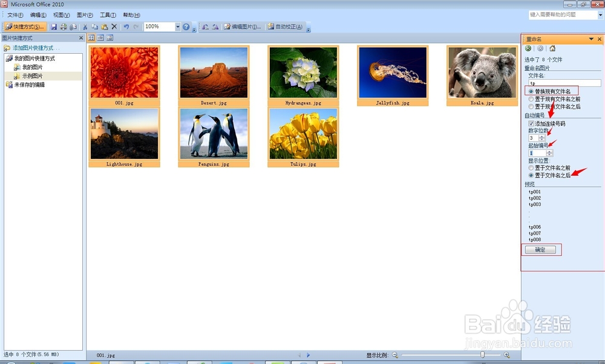Click the undo arrow icon
Screen dimensions: 605x364
coord(126,27)
